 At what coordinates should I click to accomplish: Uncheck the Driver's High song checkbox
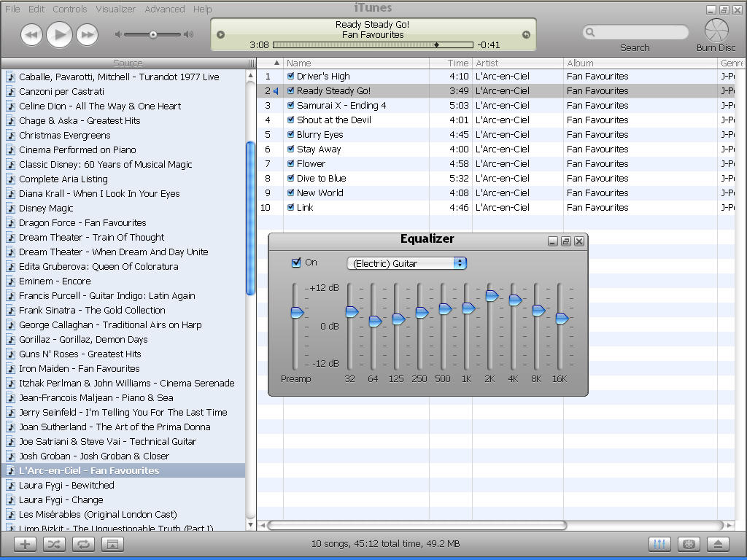pyautogui.click(x=290, y=76)
